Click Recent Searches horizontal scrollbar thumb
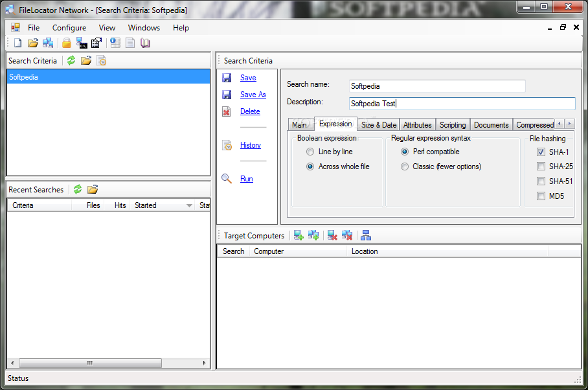588x390 pixels. [x=90, y=363]
